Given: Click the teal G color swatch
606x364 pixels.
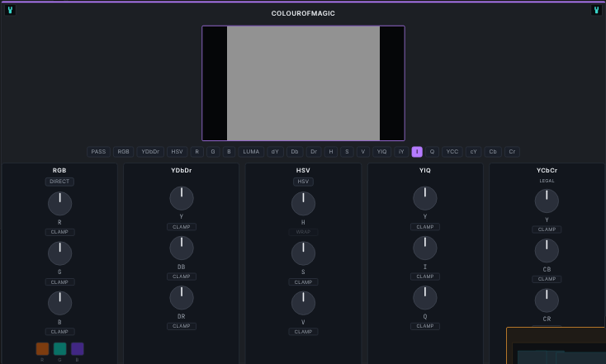Looking at the screenshot, I should pos(60,349).
